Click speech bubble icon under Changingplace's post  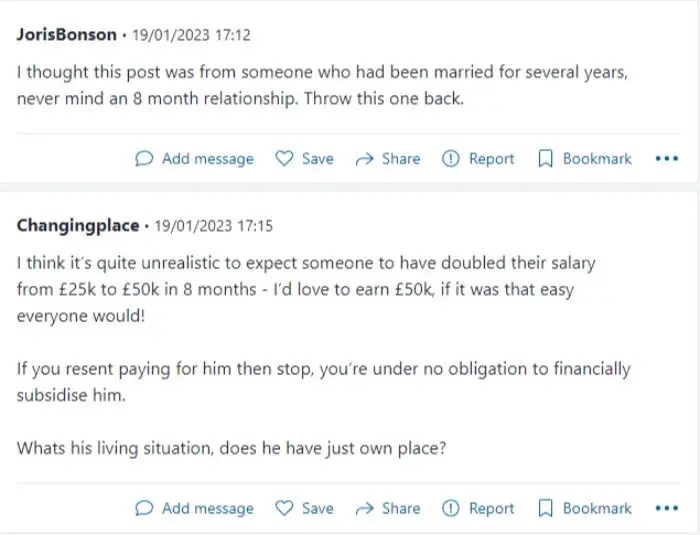point(144,508)
